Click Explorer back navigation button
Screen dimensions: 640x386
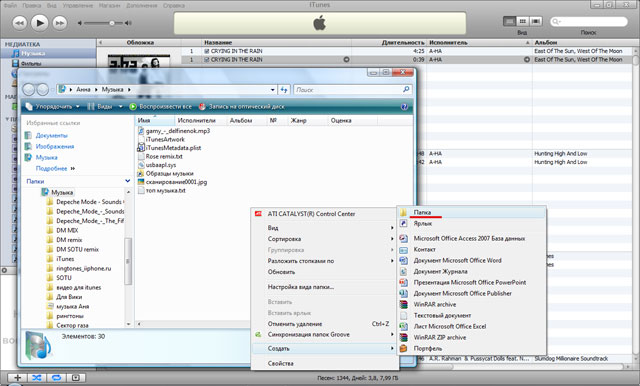coord(29,89)
